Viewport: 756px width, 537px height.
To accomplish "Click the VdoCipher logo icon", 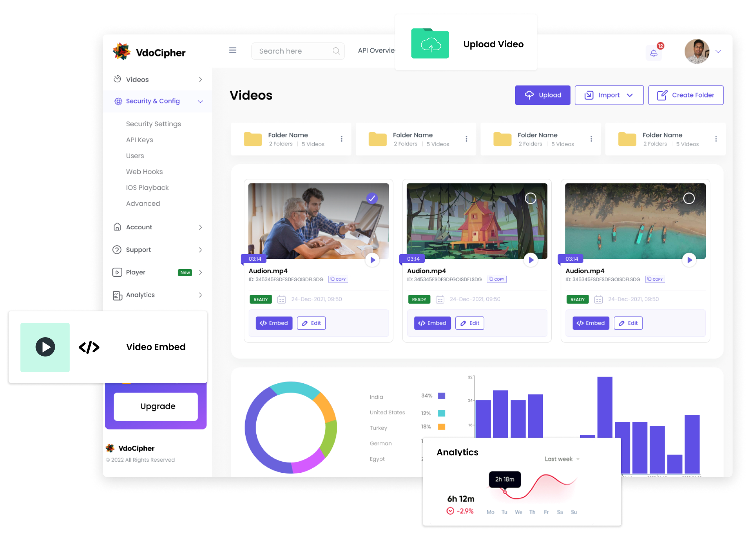I will [123, 52].
